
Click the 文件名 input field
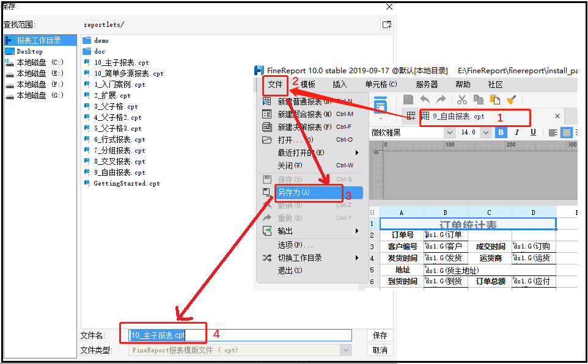[x=240, y=335]
